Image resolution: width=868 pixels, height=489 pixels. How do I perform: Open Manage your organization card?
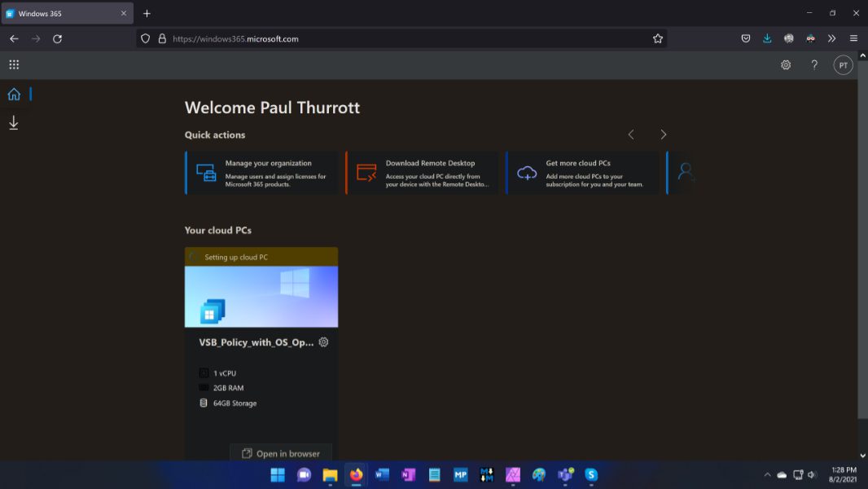(261, 173)
